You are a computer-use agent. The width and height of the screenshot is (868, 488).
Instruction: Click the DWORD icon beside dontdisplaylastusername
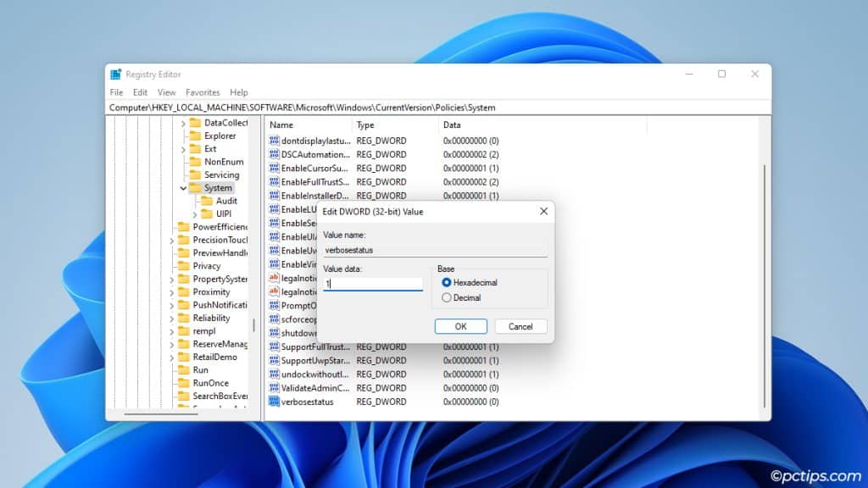[275, 141]
